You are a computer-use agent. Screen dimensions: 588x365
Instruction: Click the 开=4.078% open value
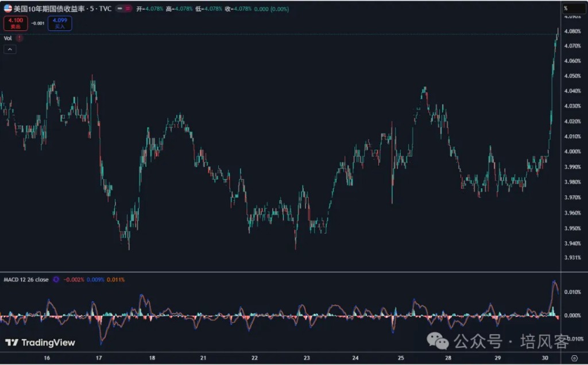tap(150, 9)
